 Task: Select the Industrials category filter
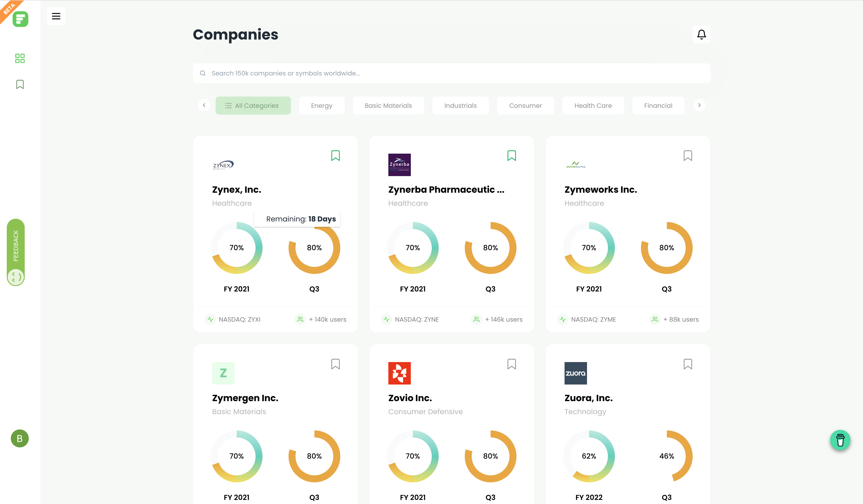460,105
